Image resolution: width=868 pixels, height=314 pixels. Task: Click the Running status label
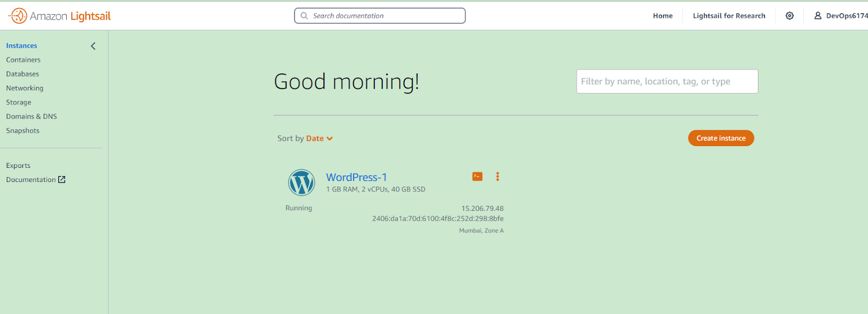299,208
